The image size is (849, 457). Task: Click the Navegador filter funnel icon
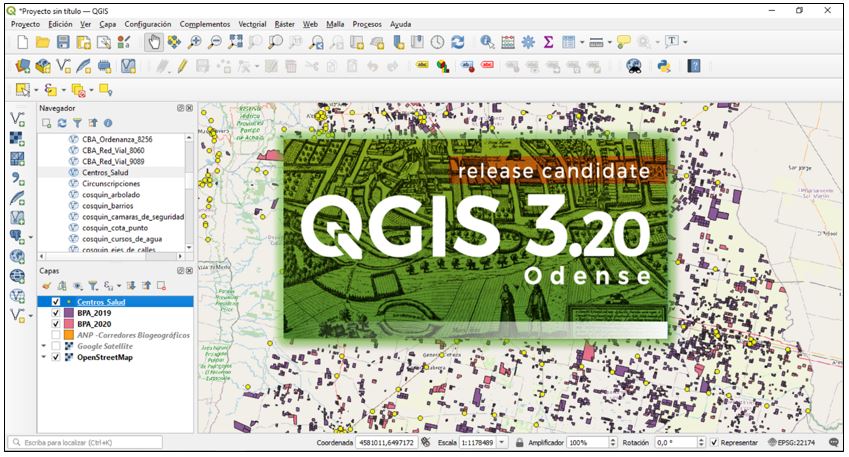[77, 123]
